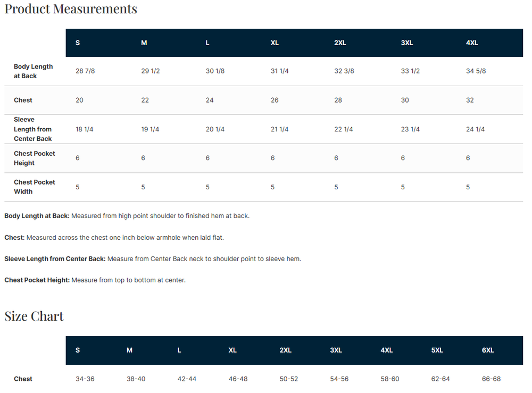532x393 pixels.
Task: Select the 34 5/8 body length cell
Action: point(476,71)
